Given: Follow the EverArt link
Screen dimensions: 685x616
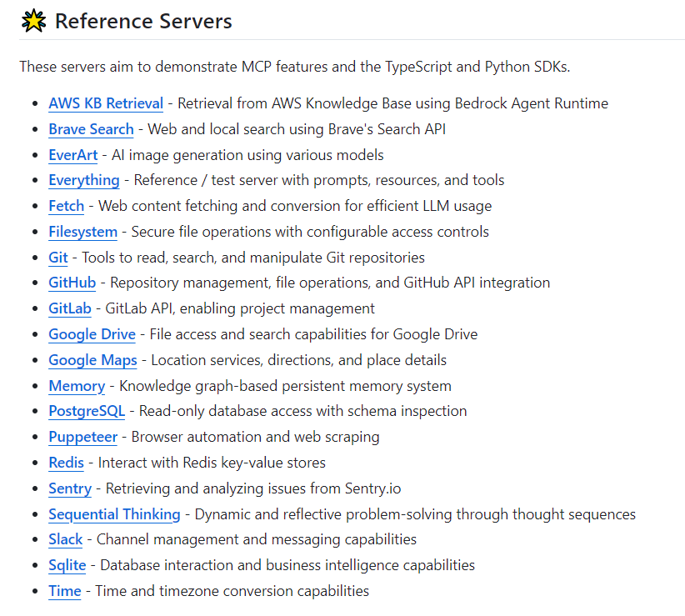Looking at the screenshot, I should (73, 155).
